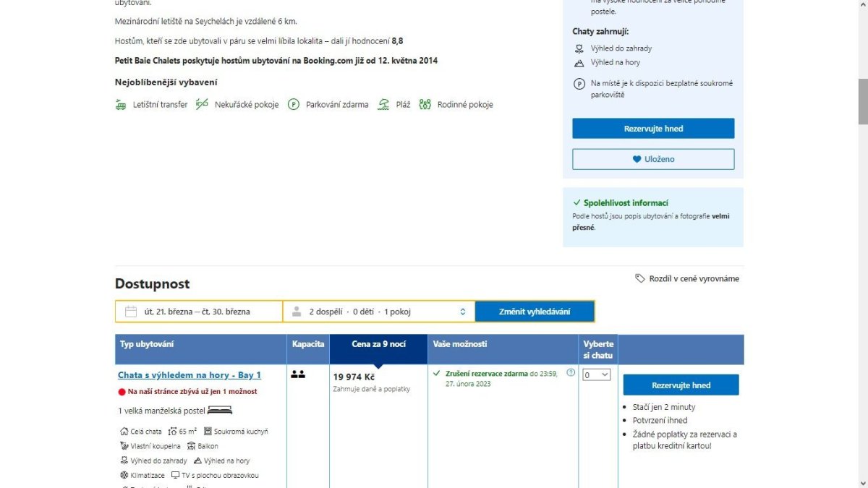Click the non-smoking rooms (Nekuřácké pokoje) icon
The width and height of the screenshot is (868, 488).
pos(202,105)
